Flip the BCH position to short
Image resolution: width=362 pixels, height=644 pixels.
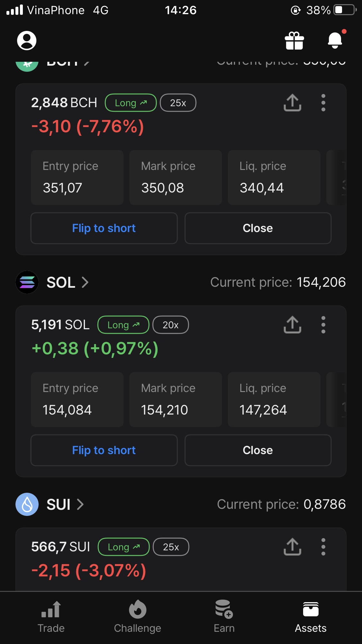pos(104,228)
